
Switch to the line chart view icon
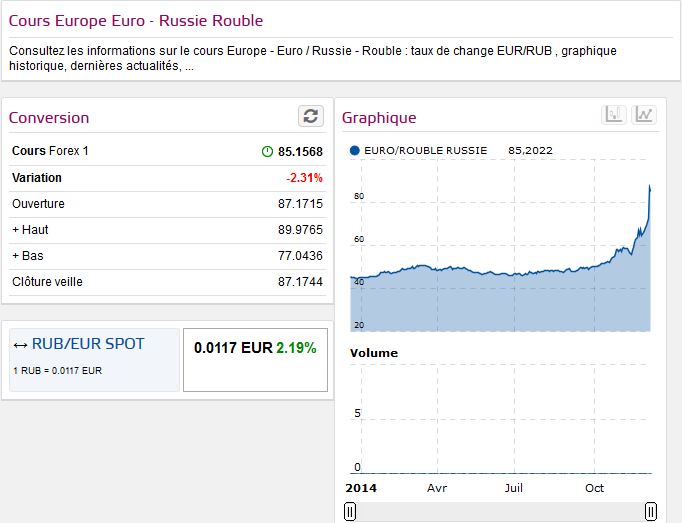point(644,115)
